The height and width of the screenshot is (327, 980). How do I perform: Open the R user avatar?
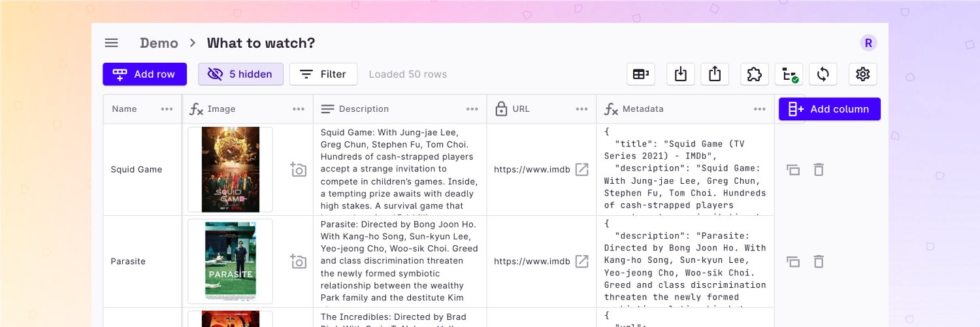pos(868,43)
